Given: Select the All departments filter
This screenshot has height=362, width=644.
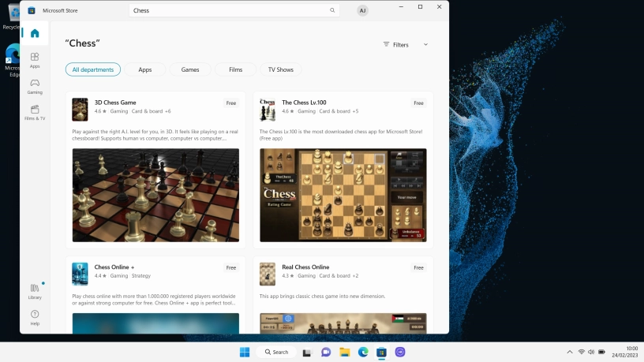Looking at the screenshot, I should point(93,69).
